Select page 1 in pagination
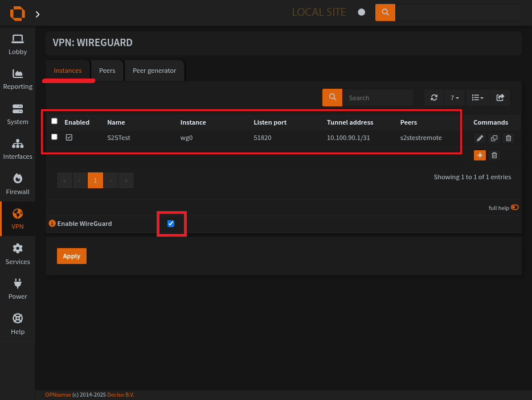The image size is (532, 400). click(x=95, y=180)
